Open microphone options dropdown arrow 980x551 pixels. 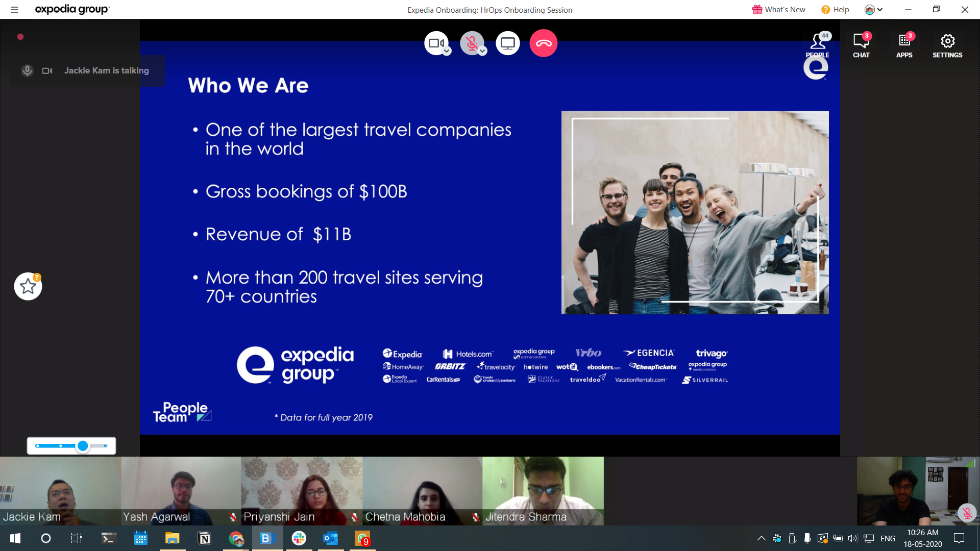(x=482, y=52)
